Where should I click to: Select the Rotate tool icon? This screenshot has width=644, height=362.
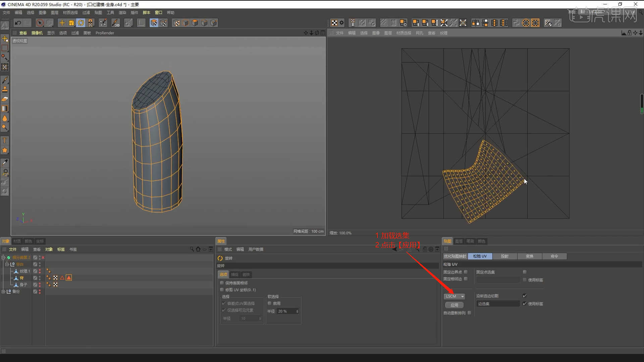click(81, 23)
